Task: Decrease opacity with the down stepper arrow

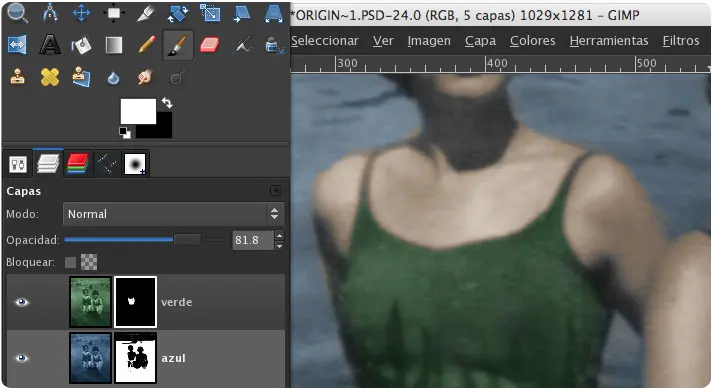Action: (280, 246)
